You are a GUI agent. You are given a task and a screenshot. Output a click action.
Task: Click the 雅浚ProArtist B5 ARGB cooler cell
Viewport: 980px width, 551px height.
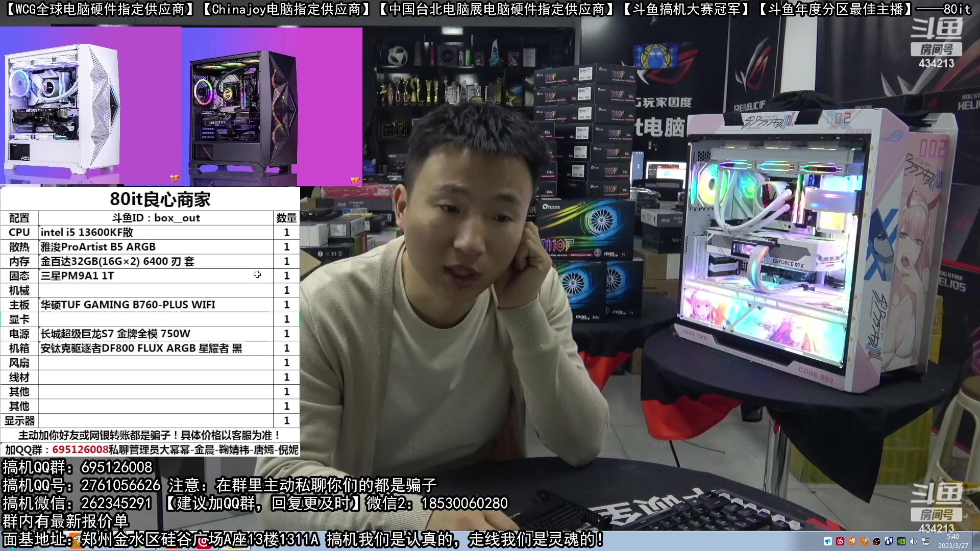[156, 247]
